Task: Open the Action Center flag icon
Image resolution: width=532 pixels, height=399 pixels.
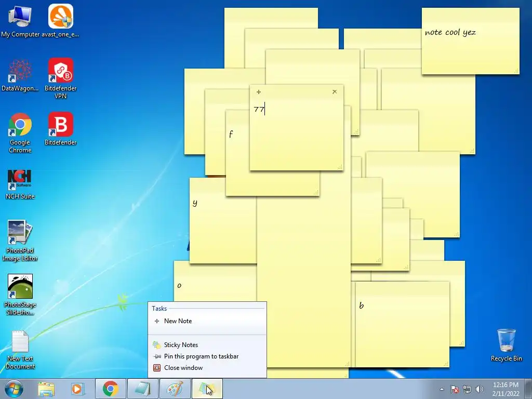Action: (455, 389)
